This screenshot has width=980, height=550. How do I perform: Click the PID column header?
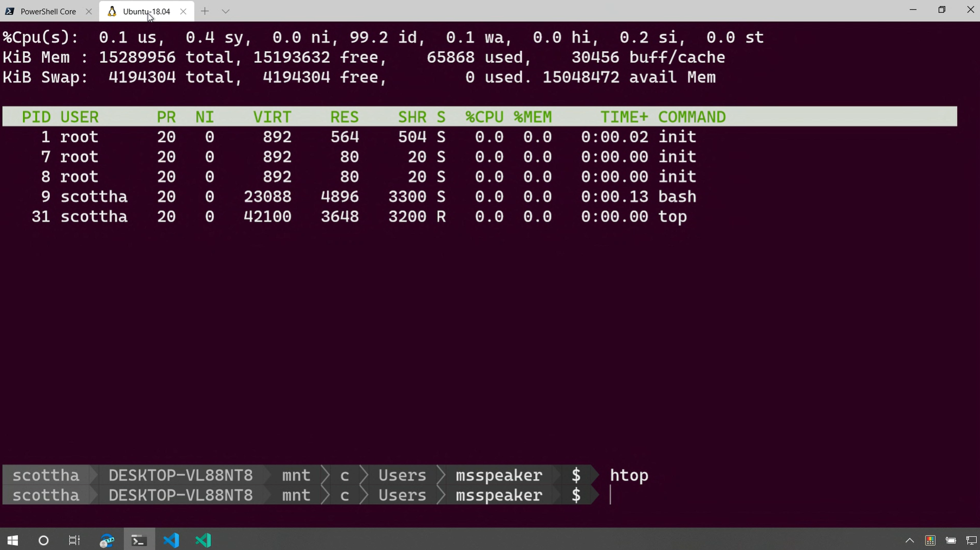pos(36,117)
